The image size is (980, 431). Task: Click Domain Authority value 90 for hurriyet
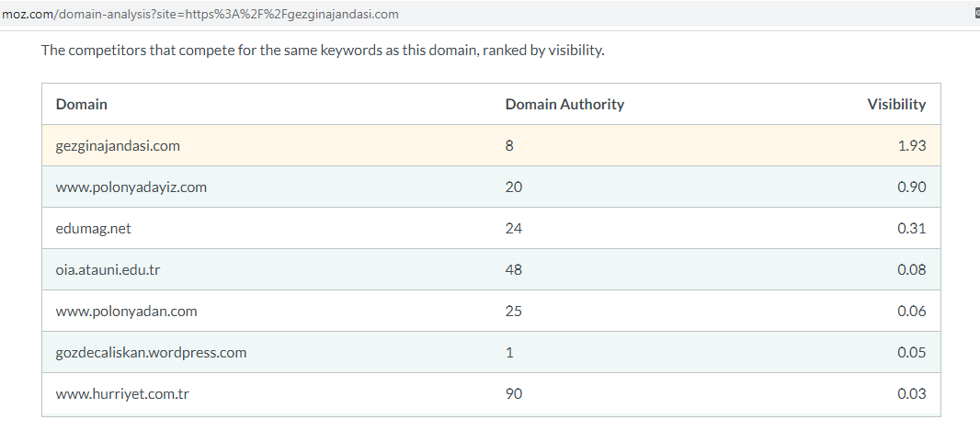[514, 393]
